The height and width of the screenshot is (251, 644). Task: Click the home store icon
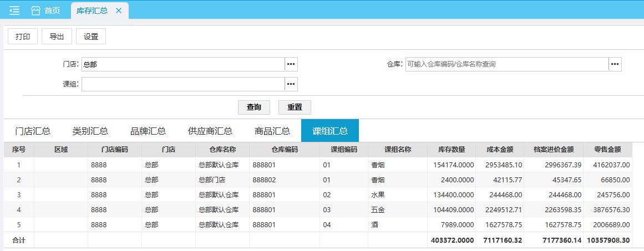(x=36, y=11)
